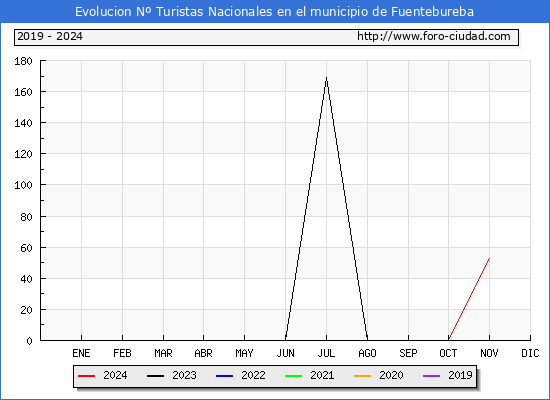Select the 2021 legend label
The height and width of the screenshot is (400, 550).
coord(322,375)
